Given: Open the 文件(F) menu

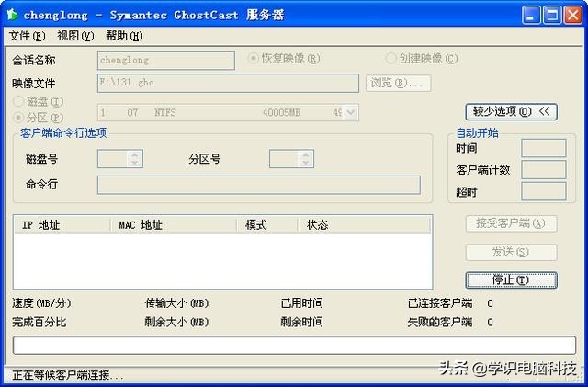Looking at the screenshot, I should pyautogui.click(x=27, y=36).
